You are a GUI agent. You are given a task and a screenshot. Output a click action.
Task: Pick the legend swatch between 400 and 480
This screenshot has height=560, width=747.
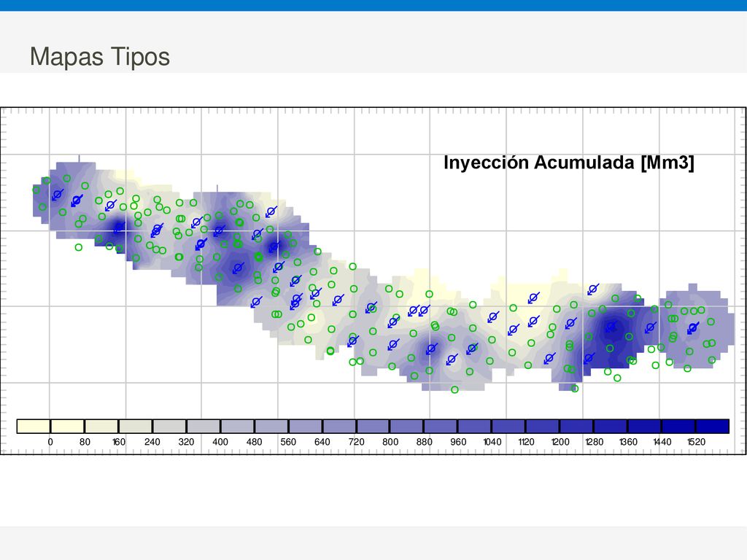click(237, 426)
